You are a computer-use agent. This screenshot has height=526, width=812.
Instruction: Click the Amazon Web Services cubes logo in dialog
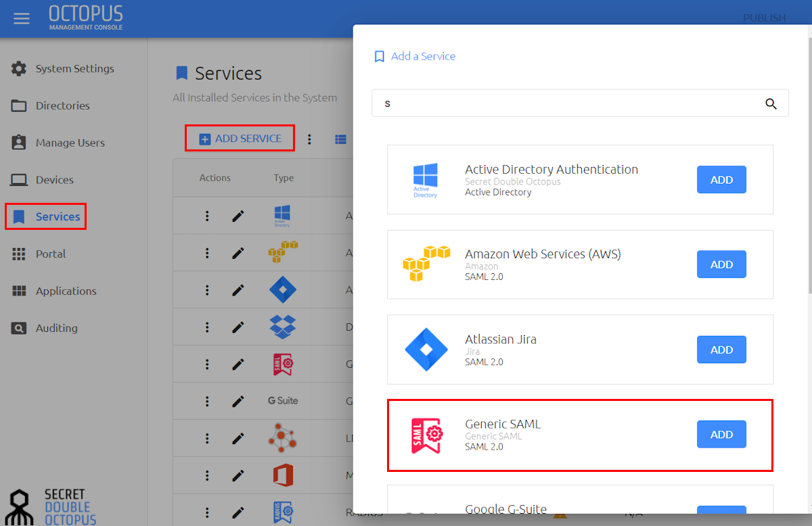click(x=426, y=264)
